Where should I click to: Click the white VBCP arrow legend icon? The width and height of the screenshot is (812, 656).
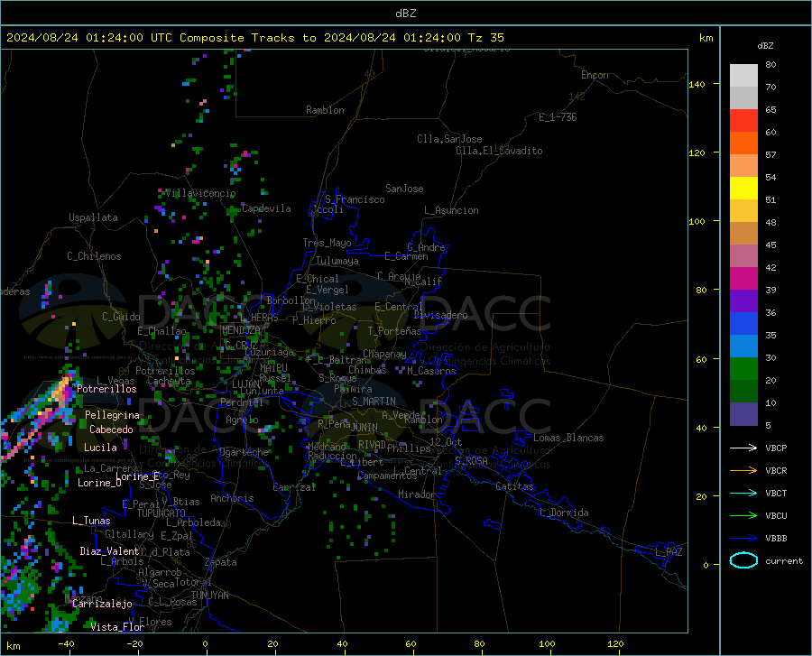(743, 448)
